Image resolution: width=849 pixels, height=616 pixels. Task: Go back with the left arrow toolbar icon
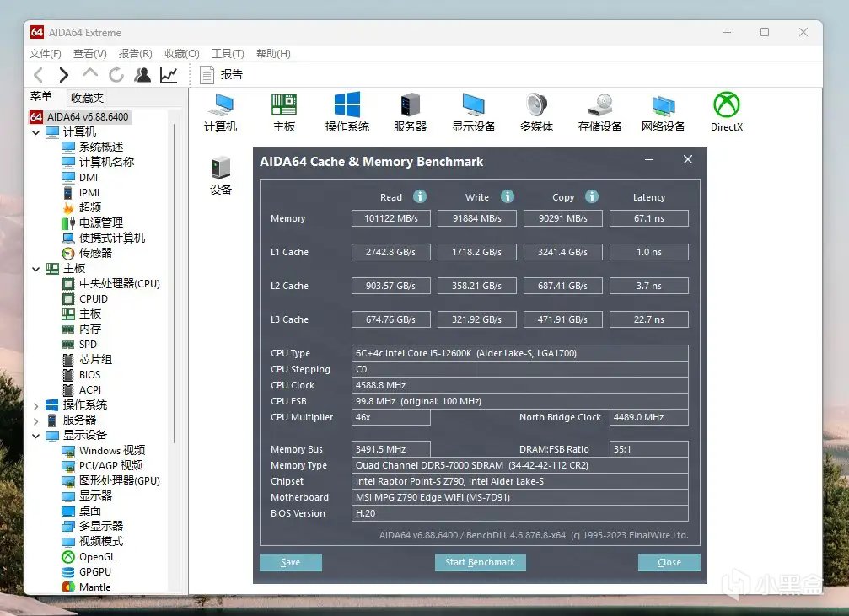38,75
